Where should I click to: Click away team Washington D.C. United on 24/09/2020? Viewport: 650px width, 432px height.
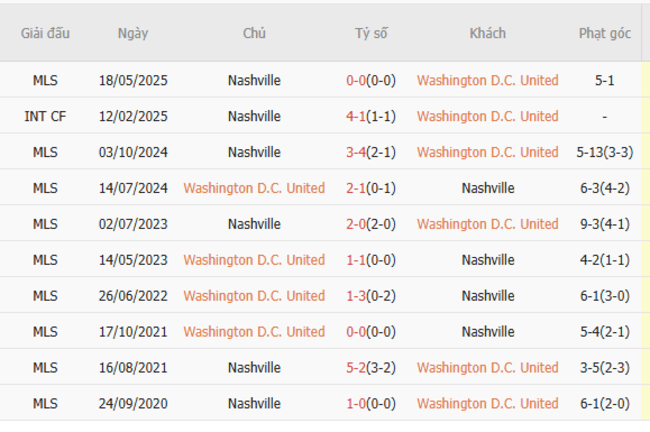[487, 404]
